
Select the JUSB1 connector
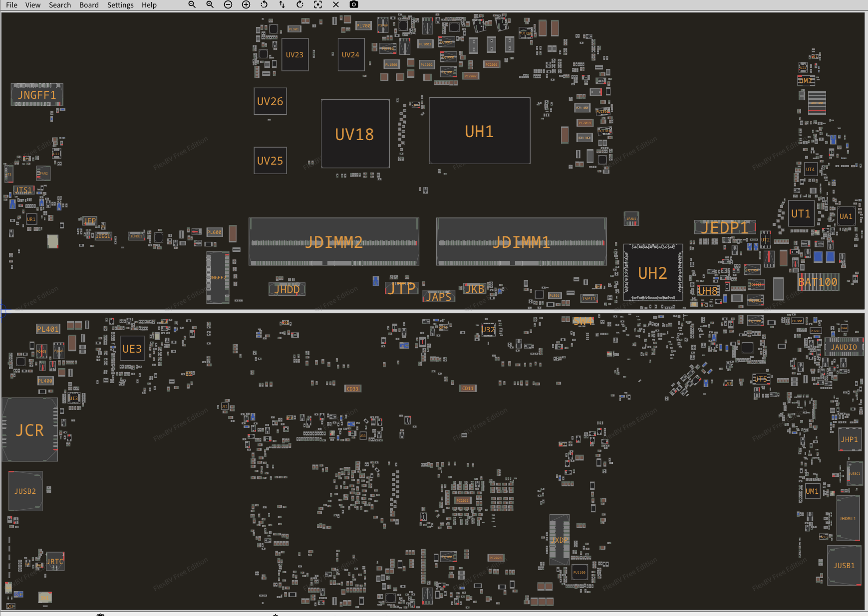[844, 566]
